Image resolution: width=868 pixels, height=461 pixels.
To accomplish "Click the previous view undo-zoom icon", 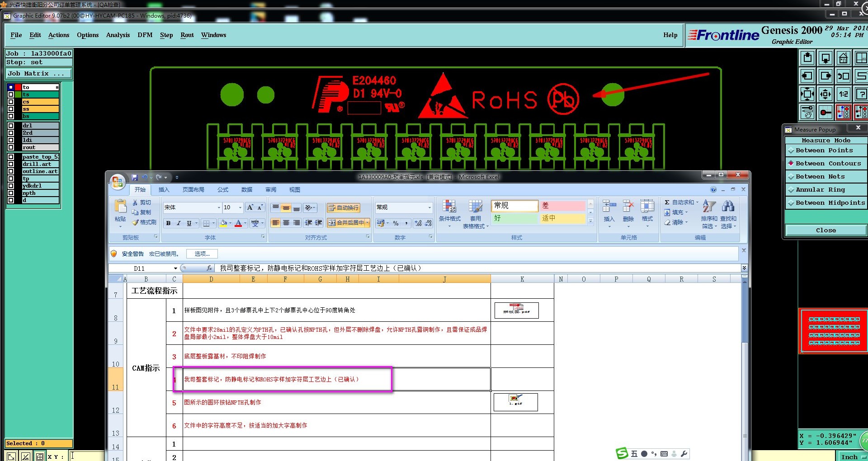I will click(844, 76).
